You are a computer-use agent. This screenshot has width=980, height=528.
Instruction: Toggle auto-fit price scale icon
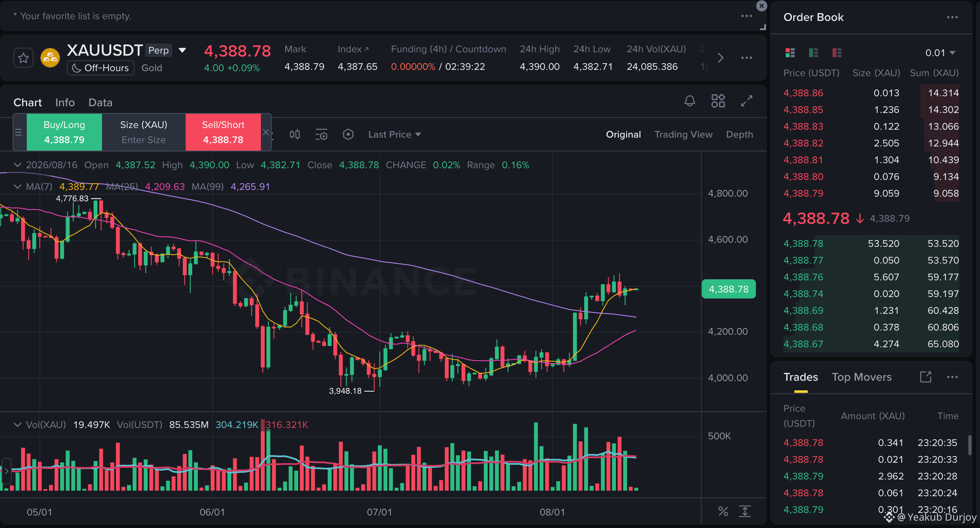(x=745, y=511)
